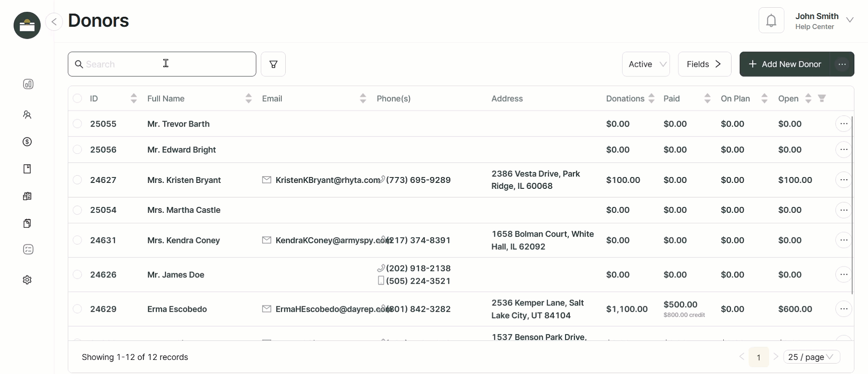Click $800.00 credit note
868x374 pixels.
(684, 315)
